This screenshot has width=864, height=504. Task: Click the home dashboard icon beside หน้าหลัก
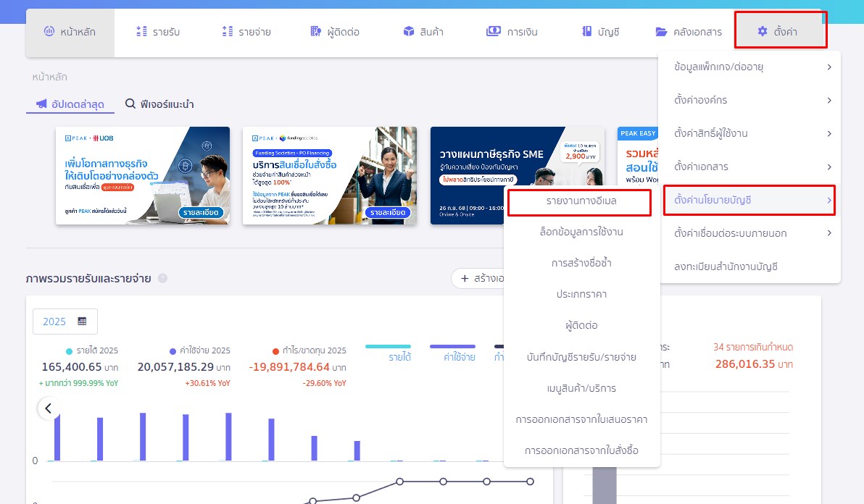pyautogui.click(x=49, y=31)
